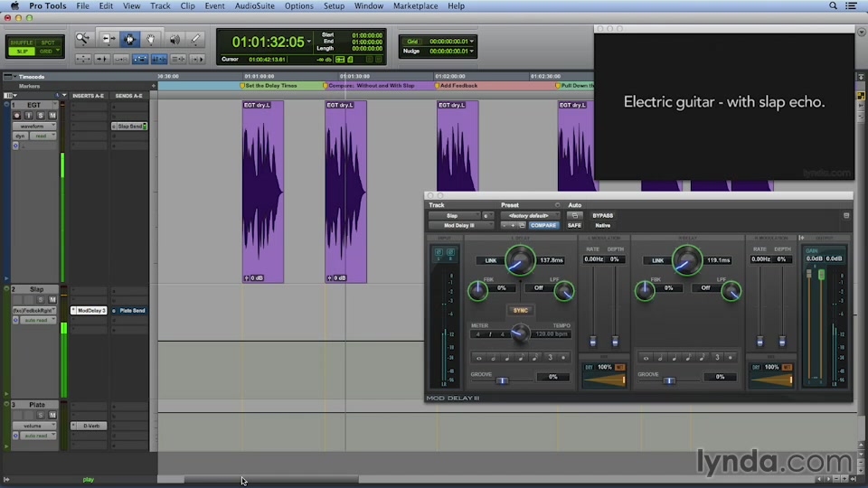Select the dotted note modifier in R Delay
The image size is (868, 488).
[x=731, y=358]
